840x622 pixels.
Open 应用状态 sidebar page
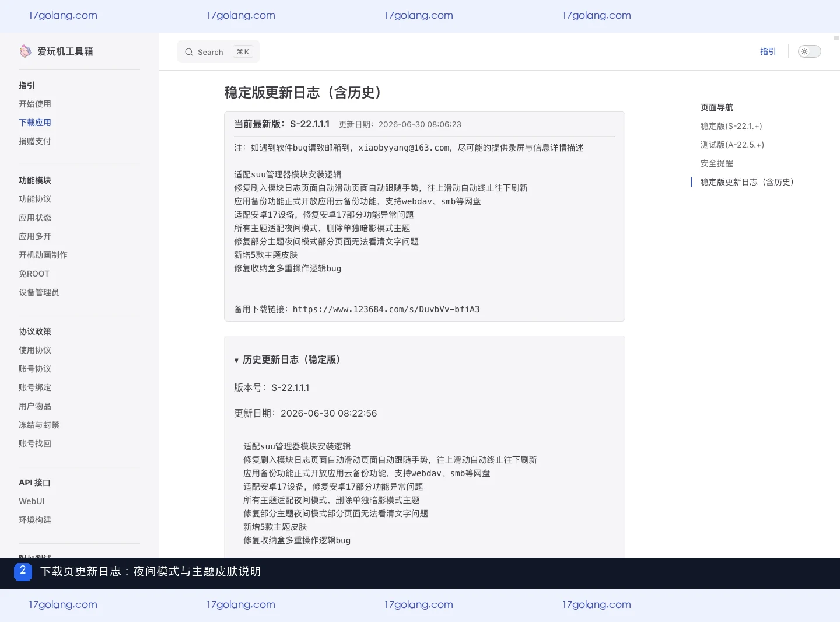[x=35, y=218]
